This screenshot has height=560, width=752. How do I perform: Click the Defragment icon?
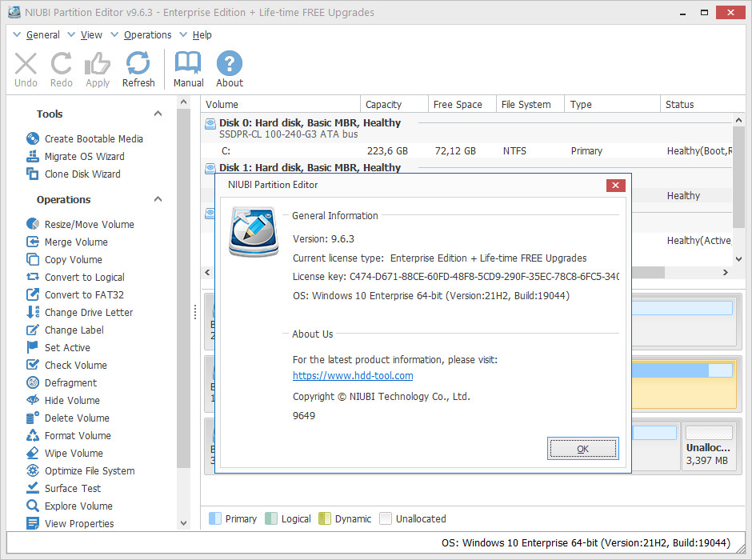[x=33, y=382]
